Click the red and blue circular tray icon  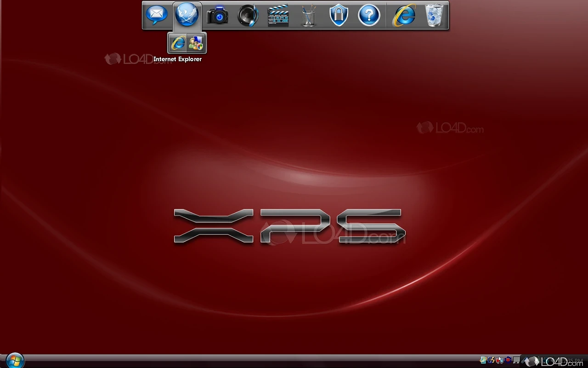pos(508,360)
